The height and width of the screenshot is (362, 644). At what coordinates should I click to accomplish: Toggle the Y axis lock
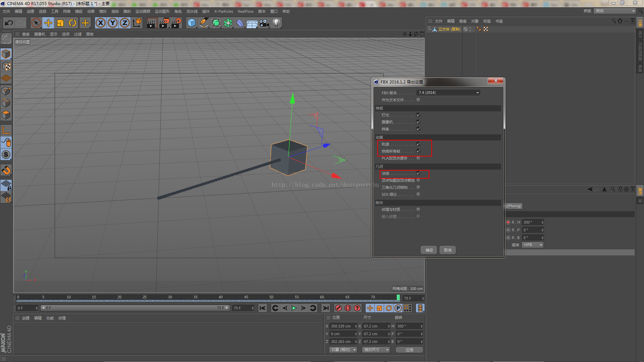point(113,23)
